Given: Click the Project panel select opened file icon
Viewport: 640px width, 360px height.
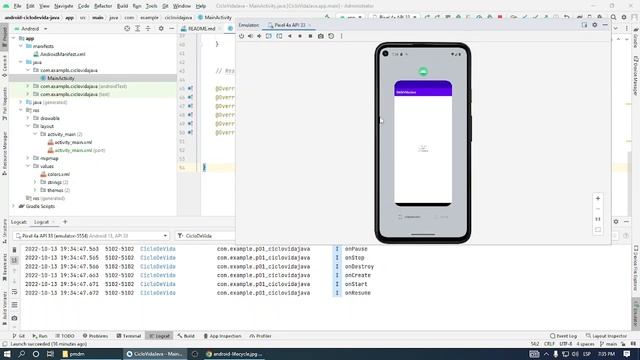Looking at the screenshot, I should click(127, 29).
